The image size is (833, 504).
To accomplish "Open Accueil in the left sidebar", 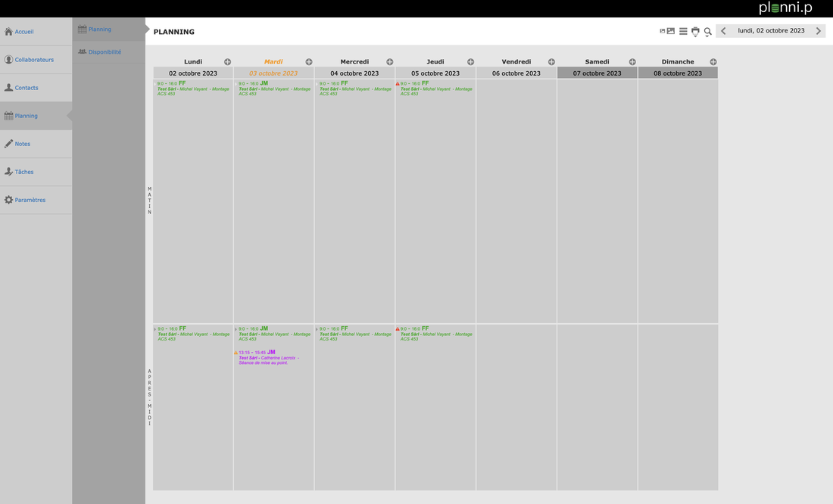I will 24,32.
